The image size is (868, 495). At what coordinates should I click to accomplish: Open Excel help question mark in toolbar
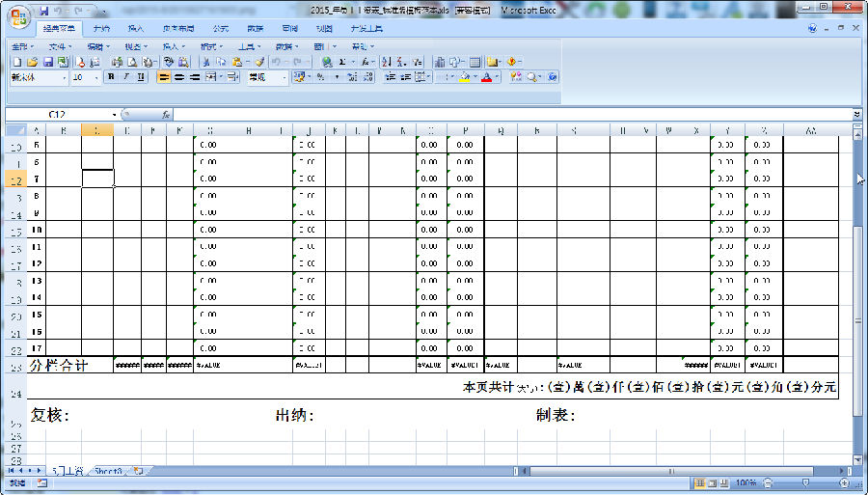coord(552,77)
